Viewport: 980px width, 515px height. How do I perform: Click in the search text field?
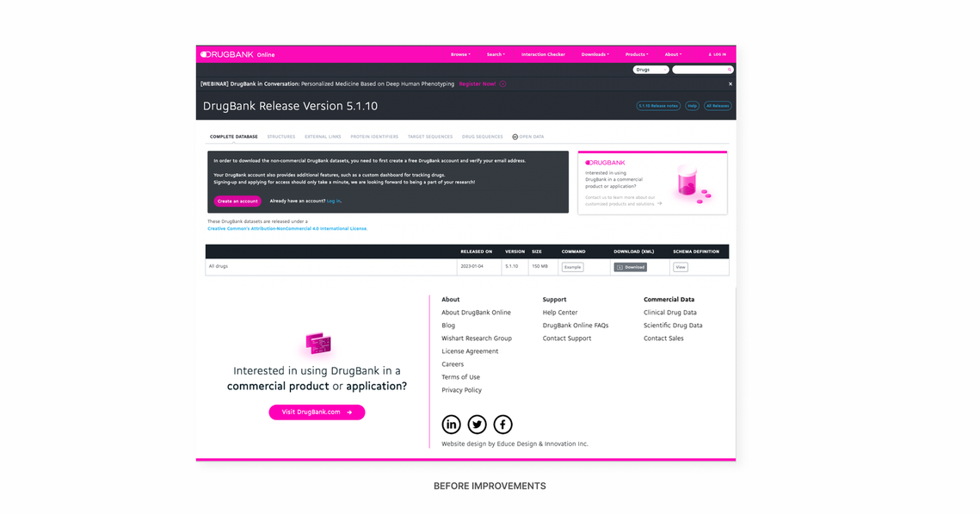[x=700, y=70]
